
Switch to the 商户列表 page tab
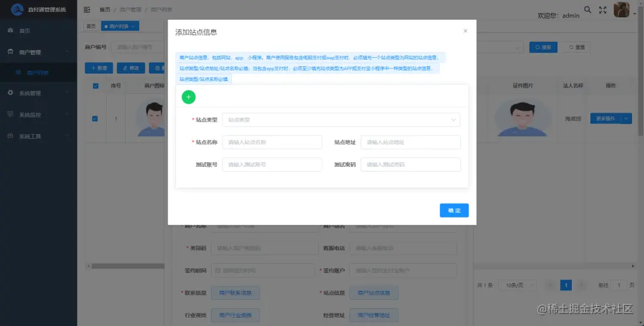pos(120,26)
